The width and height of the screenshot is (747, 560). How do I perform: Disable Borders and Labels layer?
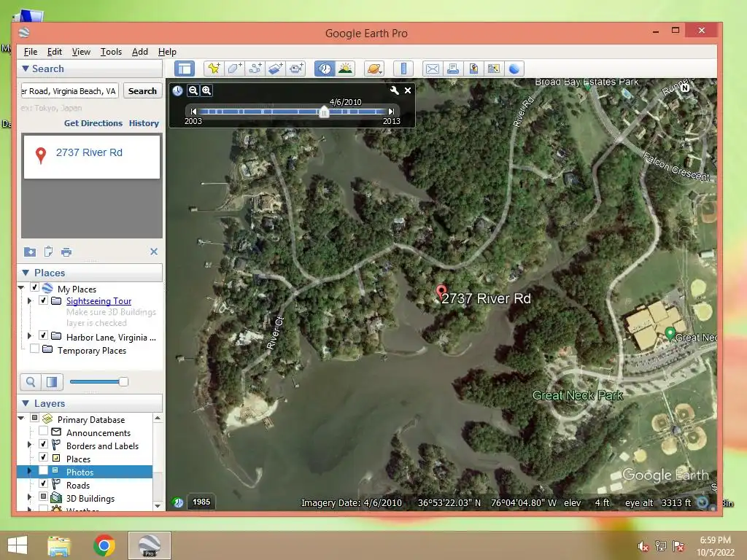pyautogui.click(x=43, y=444)
